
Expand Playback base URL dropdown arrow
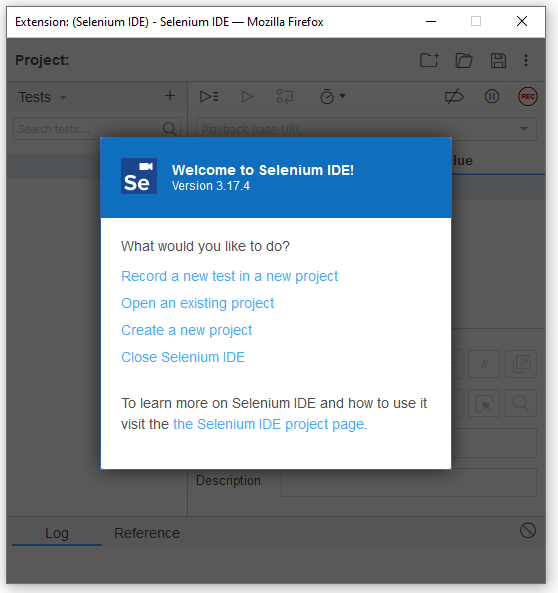[x=524, y=129]
